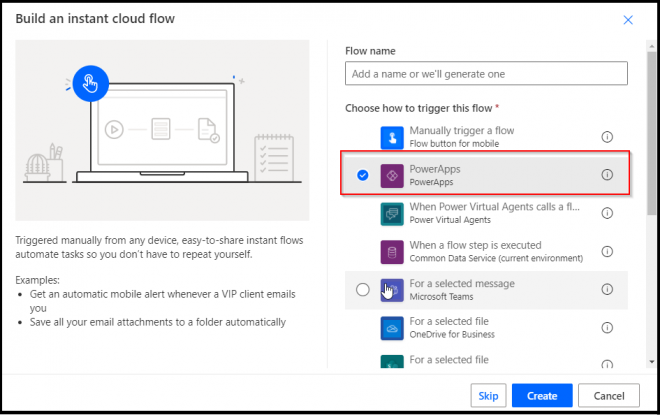Open info icon for PowerApps trigger
The width and height of the screenshot is (660, 415).
pos(607,175)
